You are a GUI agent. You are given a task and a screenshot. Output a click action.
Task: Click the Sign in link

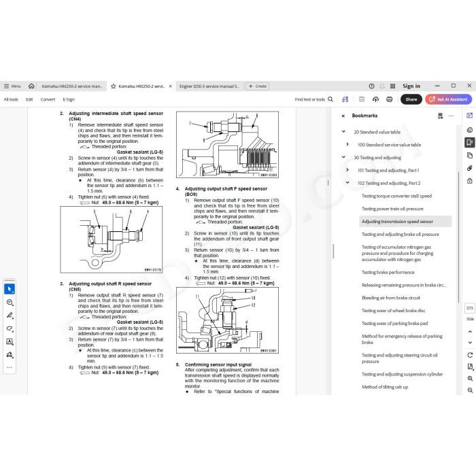tap(411, 86)
